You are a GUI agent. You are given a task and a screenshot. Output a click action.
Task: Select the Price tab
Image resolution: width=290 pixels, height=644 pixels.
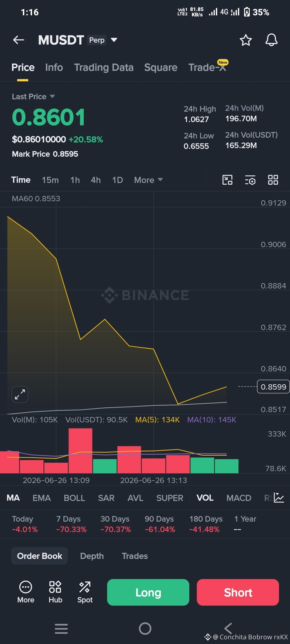pos(23,67)
